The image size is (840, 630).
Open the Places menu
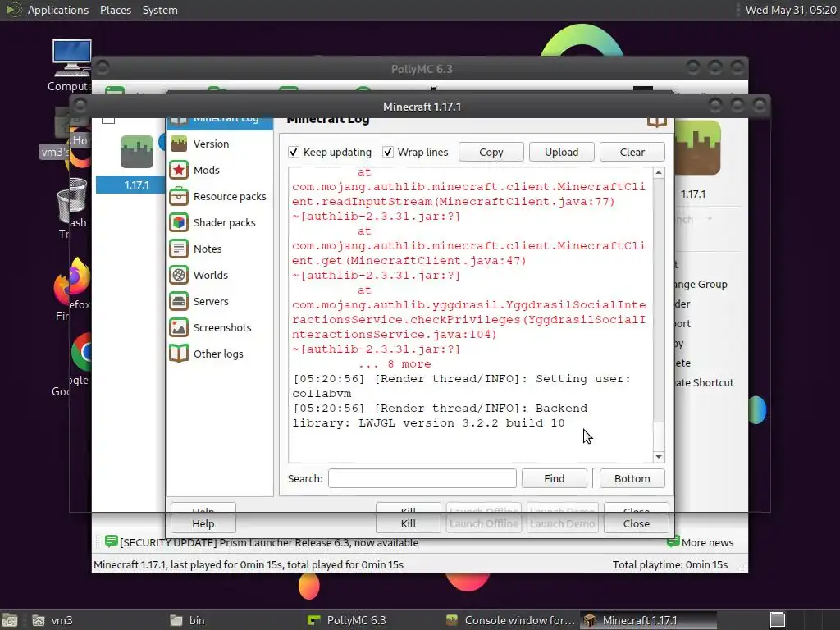(115, 10)
